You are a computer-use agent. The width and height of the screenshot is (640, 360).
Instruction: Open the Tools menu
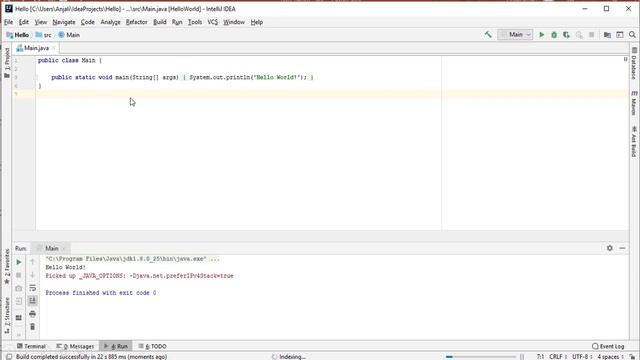pos(195,22)
